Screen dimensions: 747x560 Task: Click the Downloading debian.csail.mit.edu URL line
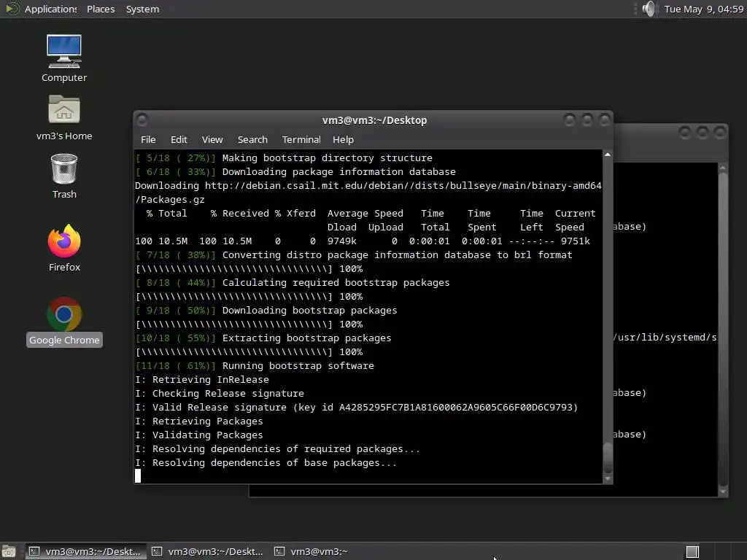point(368,186)
